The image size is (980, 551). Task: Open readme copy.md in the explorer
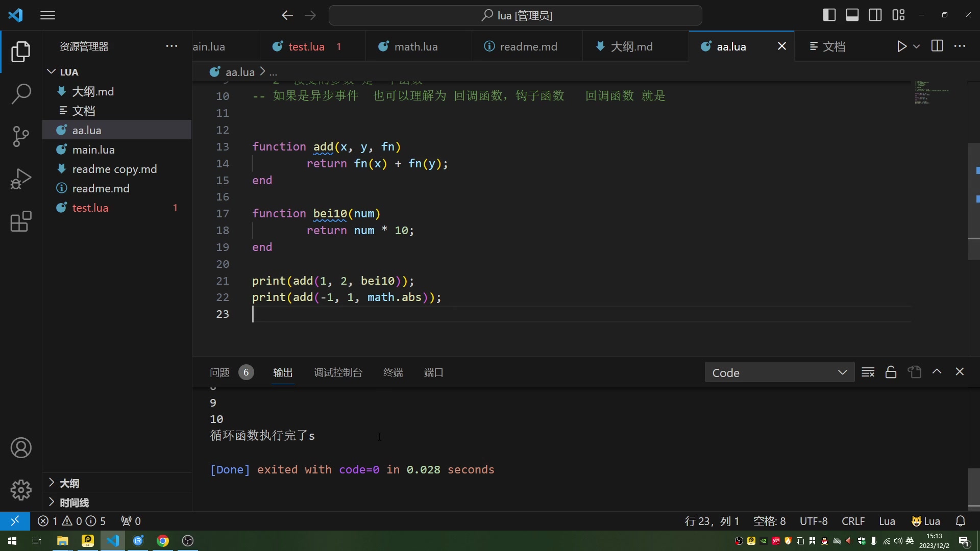(x=117, y=169)
